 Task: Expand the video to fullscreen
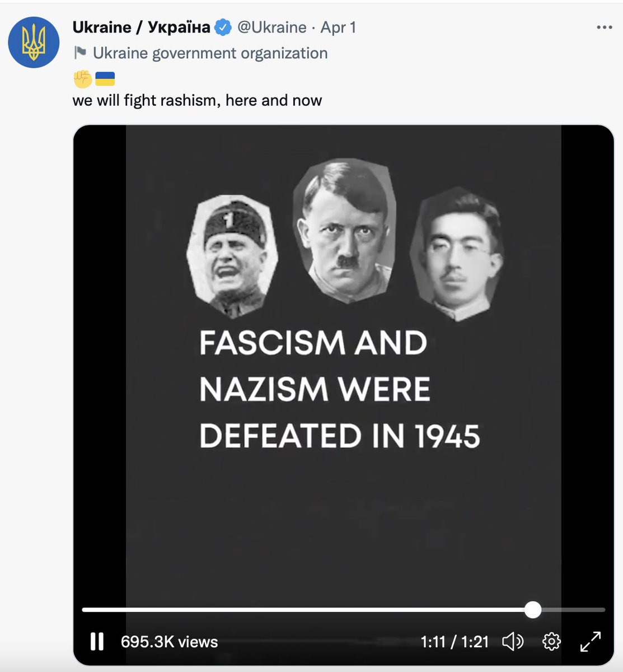point(590,642)
